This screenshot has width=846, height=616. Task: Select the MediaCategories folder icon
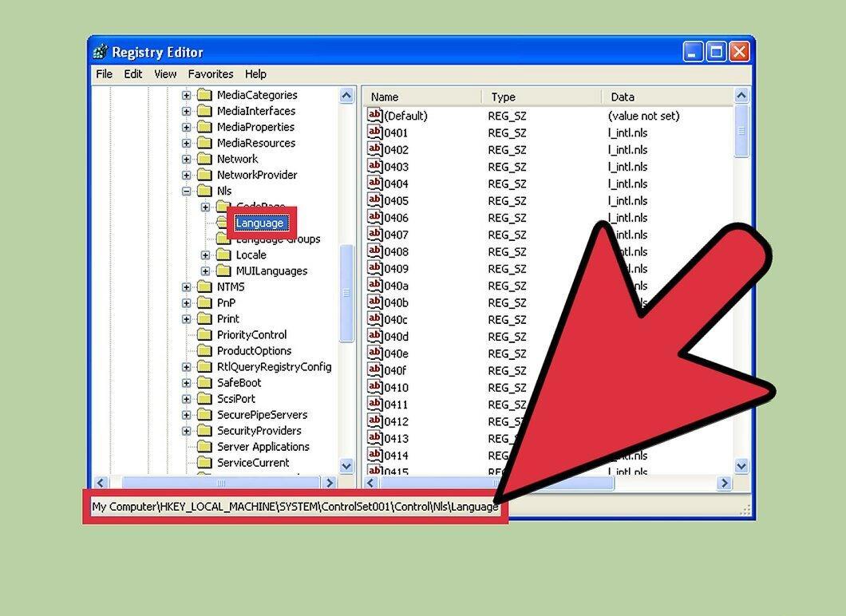click(204, 95)
